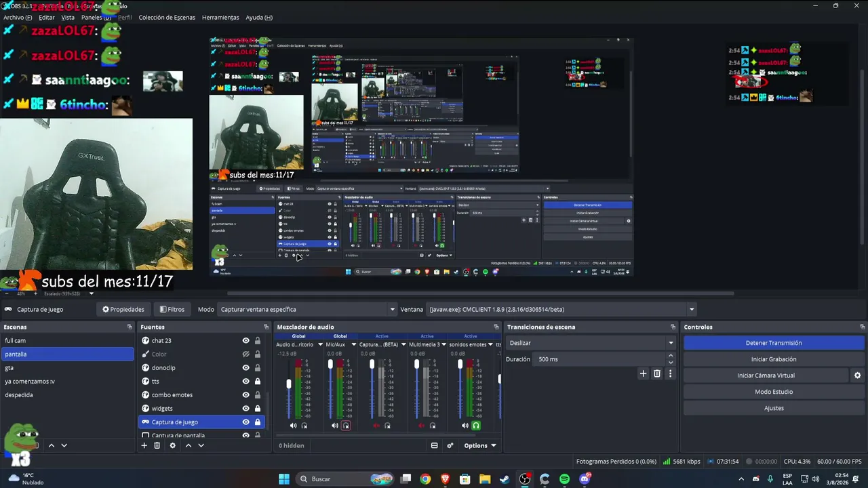
Task: Hide the donoclip source
Action: (245, 367)
